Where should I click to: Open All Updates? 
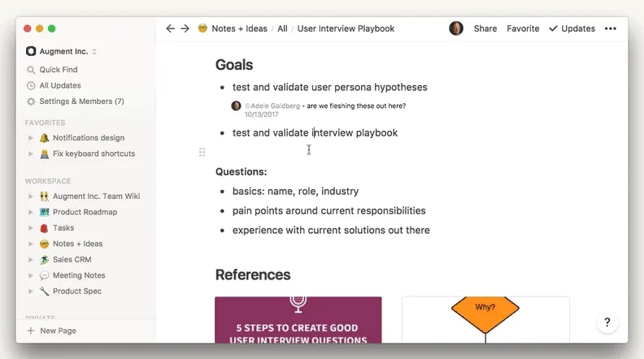click(60, 85)
